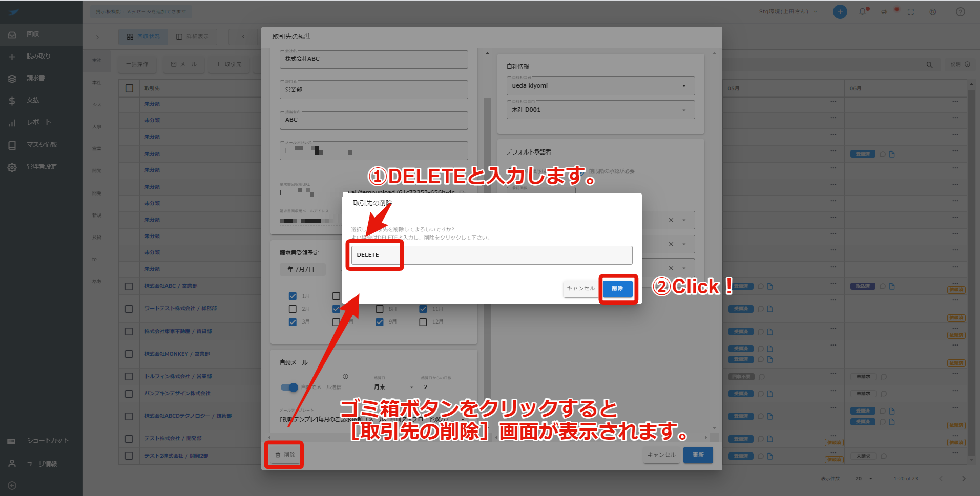Click the lifebuoy support icon
This screenshot has width=980, height=496.
point(933,12)
